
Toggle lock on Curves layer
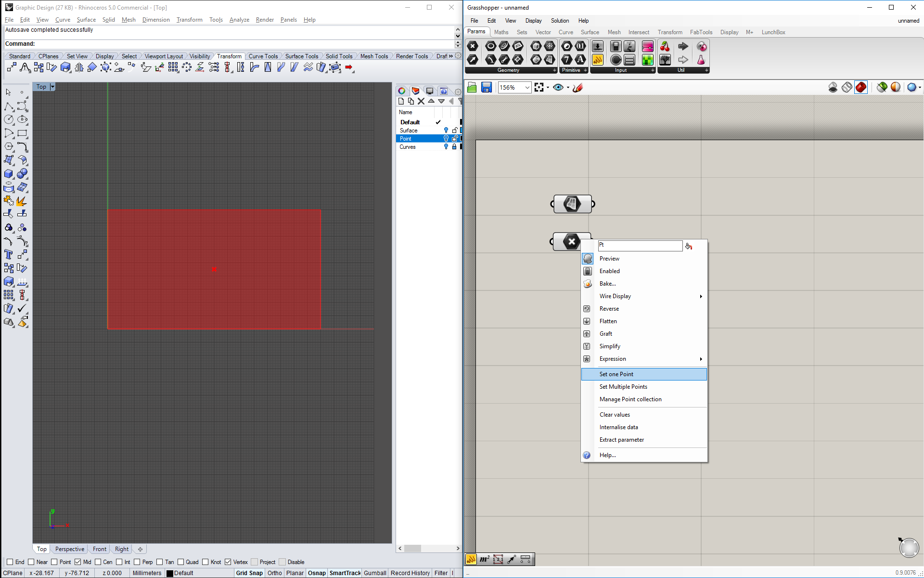click(454, 147)
